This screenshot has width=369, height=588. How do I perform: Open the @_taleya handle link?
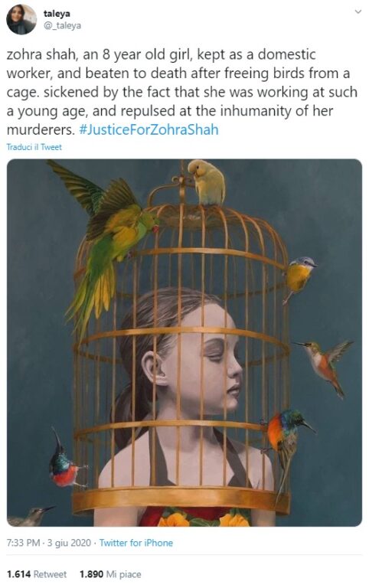[x=62, y=25]
